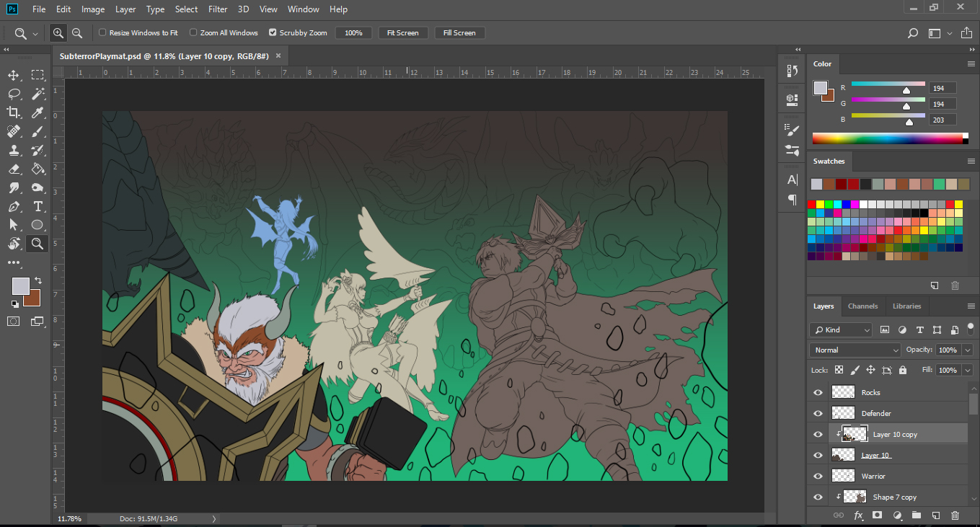
Task: Select the Spot Healing Brush tool
Action: (x=14, y=131)
